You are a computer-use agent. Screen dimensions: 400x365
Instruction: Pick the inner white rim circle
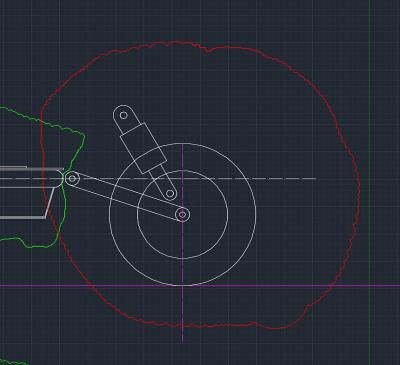228,214
